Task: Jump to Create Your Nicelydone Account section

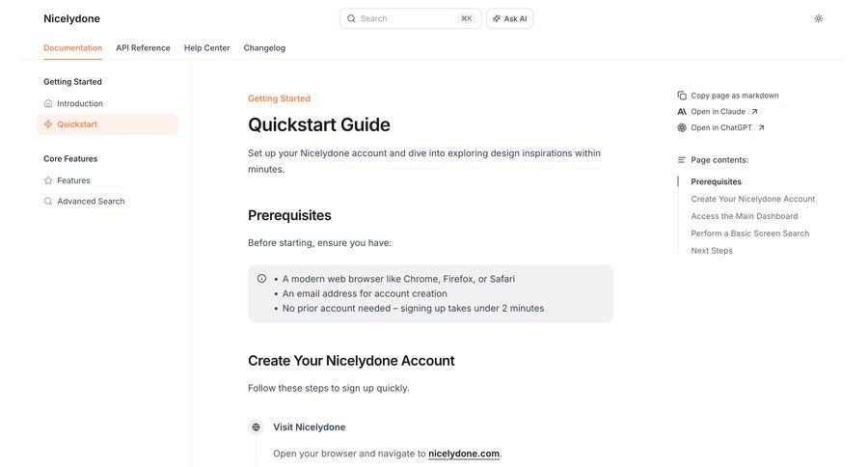Action: pos(752,199)
